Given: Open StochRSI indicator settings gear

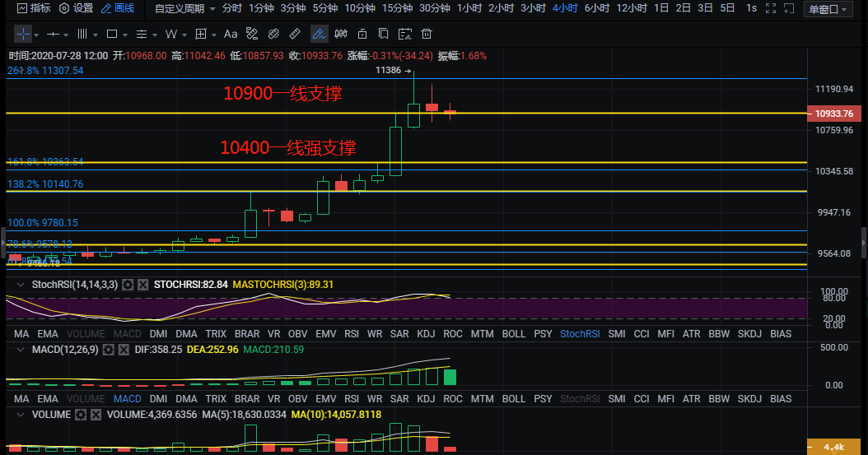Looking at the screenshot, I should pos(128,285).
